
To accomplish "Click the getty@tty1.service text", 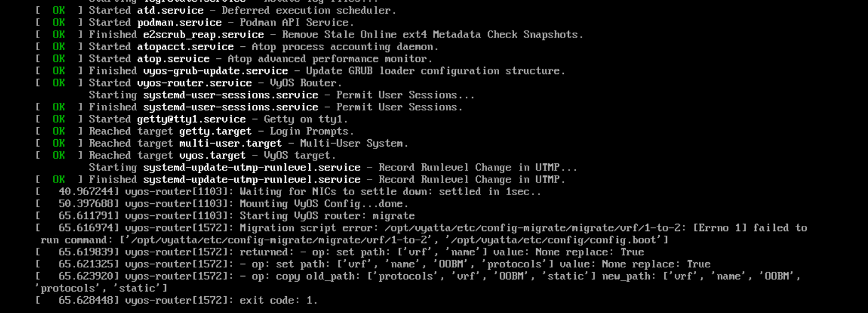I will pos(192,120).
